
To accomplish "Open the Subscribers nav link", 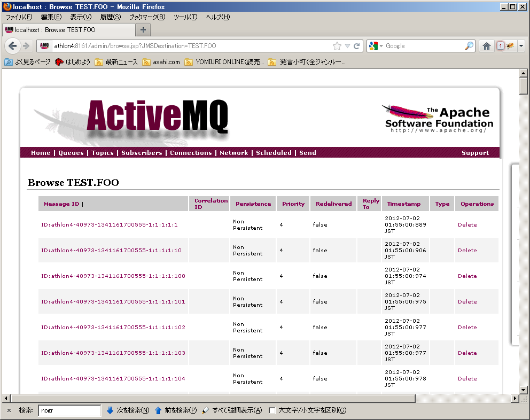I will click(x=142, y=153).
